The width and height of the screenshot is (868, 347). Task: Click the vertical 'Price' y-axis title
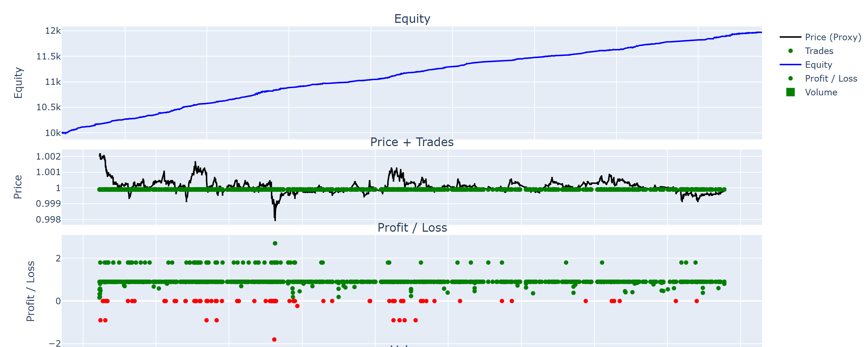18,187
